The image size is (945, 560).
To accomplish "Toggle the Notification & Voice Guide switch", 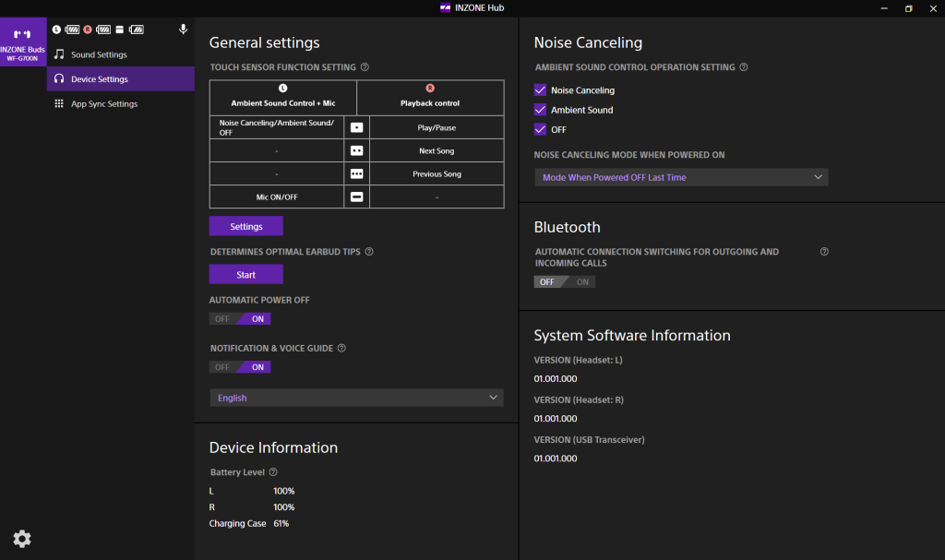I will pyautogui.click(x=240, y=367).
